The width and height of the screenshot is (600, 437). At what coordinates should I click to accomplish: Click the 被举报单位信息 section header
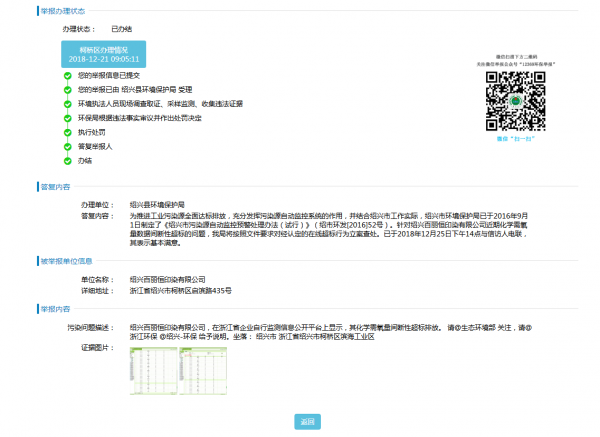[x=65, y=261]
